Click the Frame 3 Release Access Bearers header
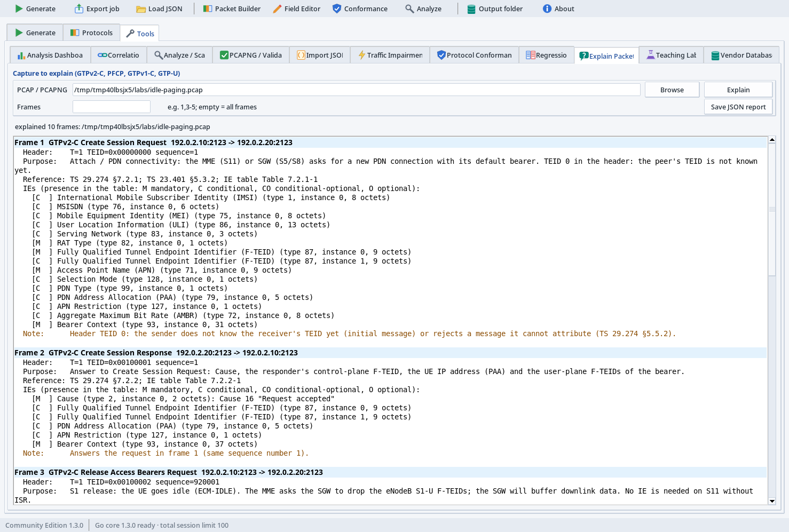 point(390,472)
